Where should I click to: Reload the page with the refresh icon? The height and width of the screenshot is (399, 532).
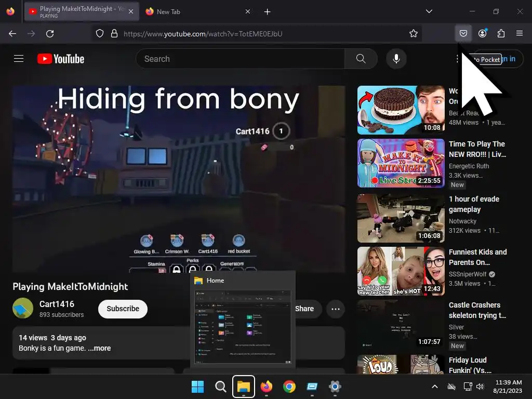point(50,34)
